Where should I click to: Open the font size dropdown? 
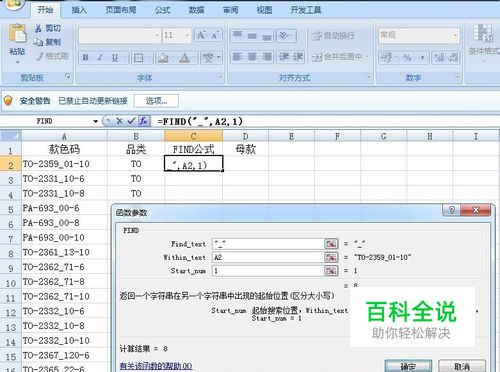coord(187,35)
